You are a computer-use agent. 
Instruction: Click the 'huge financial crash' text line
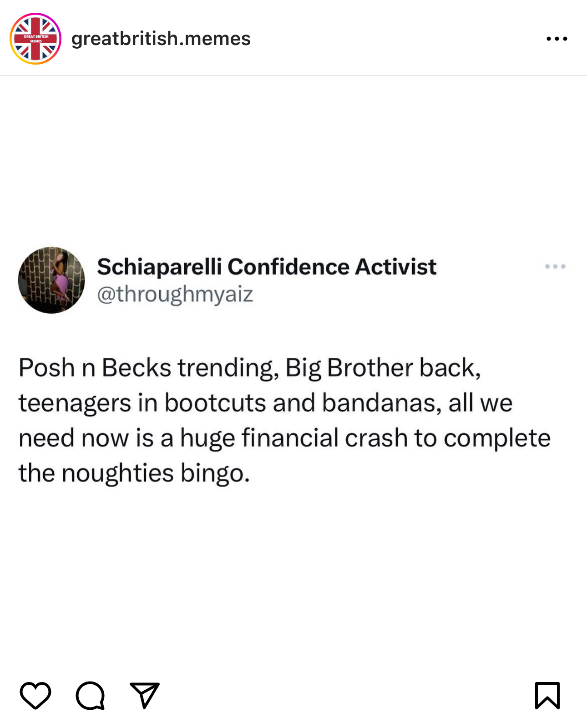click(284, 438)
